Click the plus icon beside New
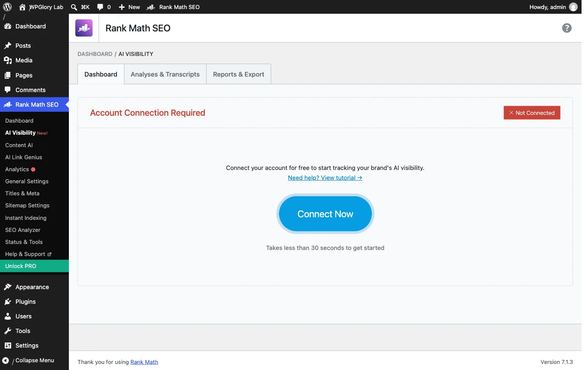The height and width of the screenshot is (370, 588). 122,7
